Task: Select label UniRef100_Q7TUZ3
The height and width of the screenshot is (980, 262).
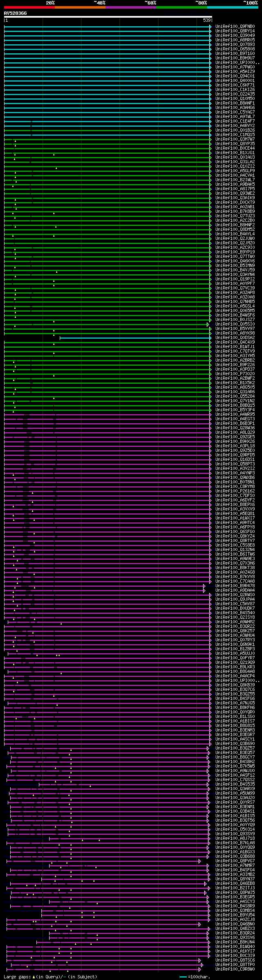Action: click(x=235, y=216)
